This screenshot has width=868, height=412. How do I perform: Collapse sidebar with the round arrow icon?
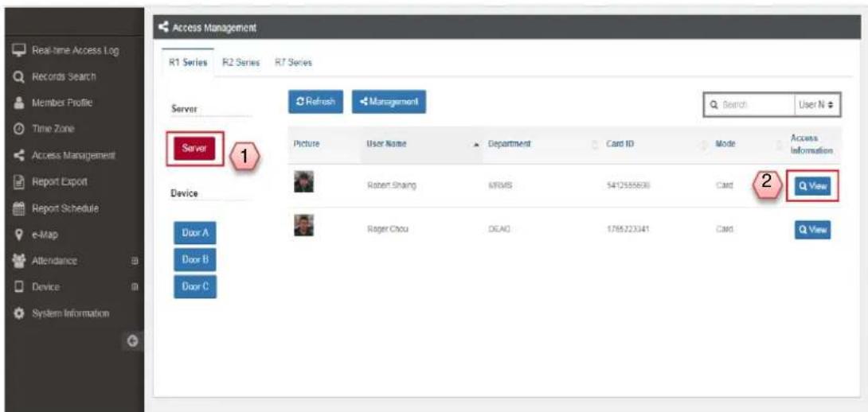click(133, 340)
